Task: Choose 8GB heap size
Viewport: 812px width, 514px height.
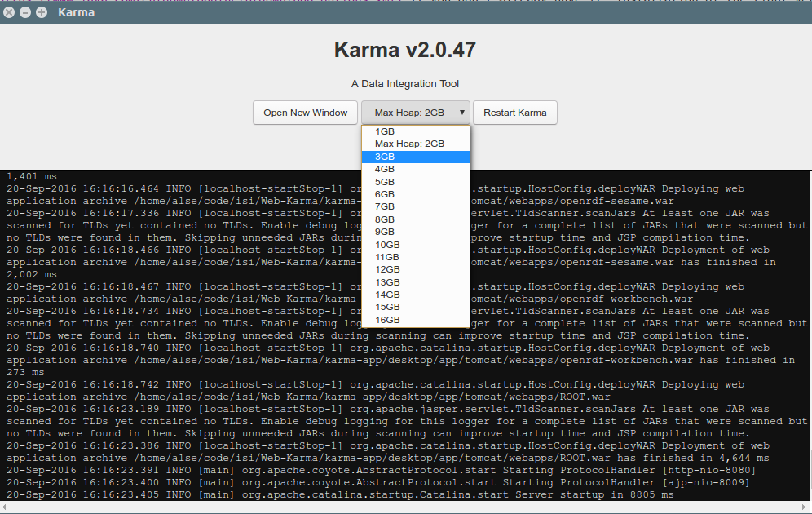Action: [x=415, y=219]
